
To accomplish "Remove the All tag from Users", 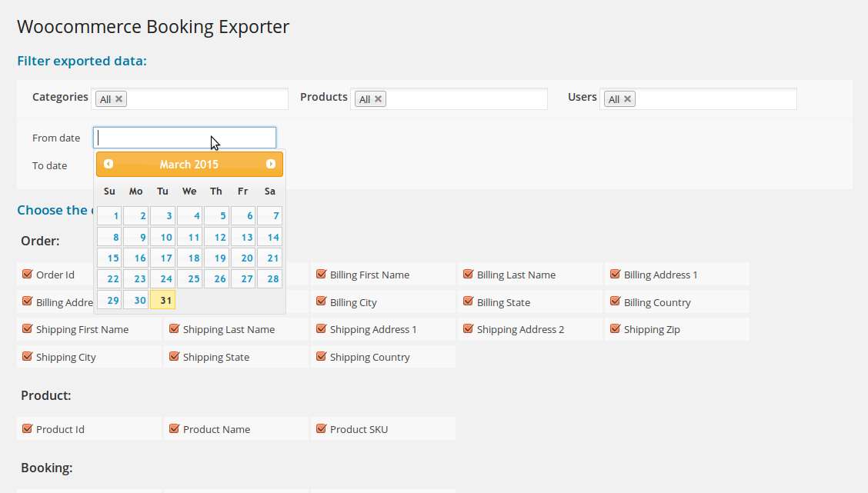I will coord(627,99).
